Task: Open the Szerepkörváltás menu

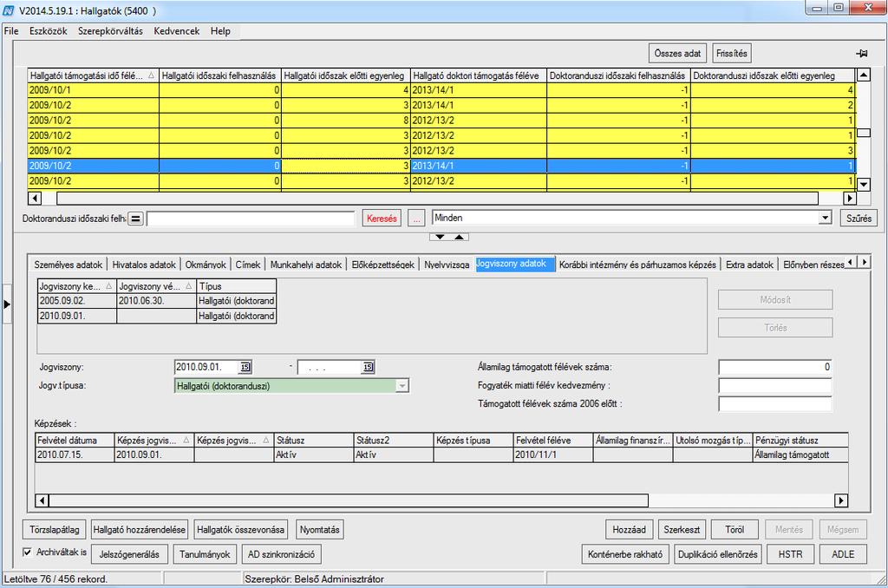Action: 110,31
